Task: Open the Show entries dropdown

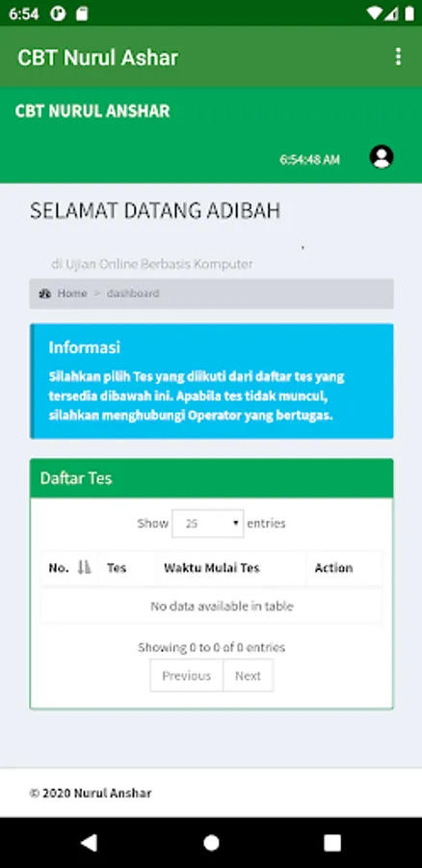Action: click(x=207, y=523)
